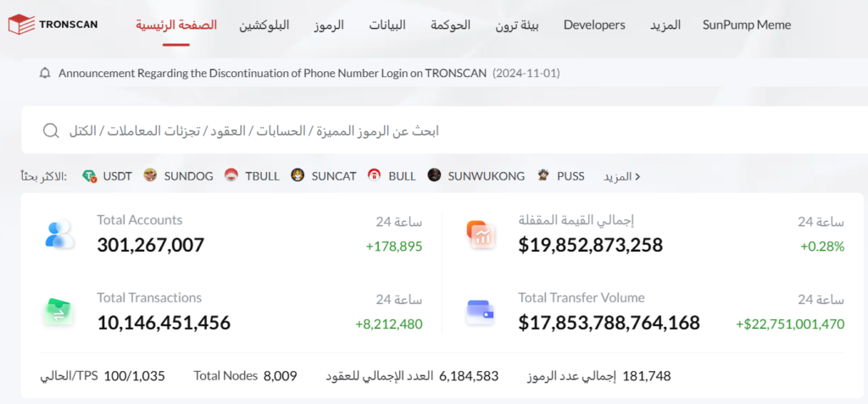Click the Total Transfer Volume label
This screenshot has width=868, height=404.
pos(581,298)
